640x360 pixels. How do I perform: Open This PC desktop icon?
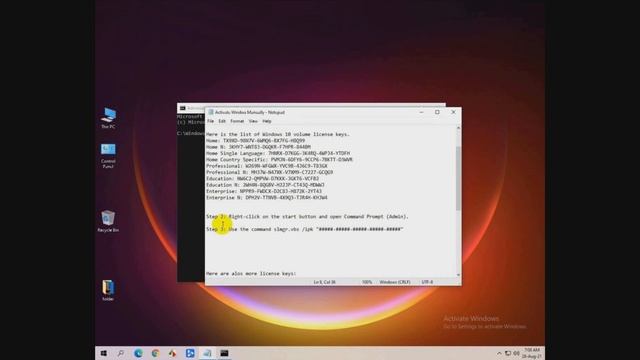(x=108, y=118)
